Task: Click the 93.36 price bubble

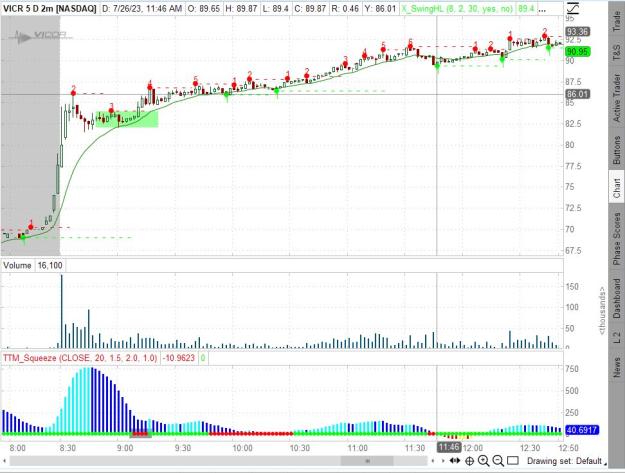Action: 578,31
